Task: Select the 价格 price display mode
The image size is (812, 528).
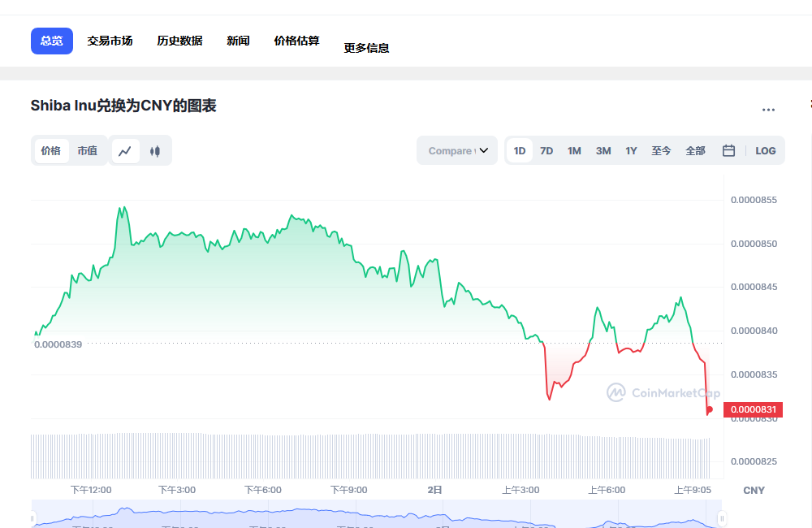Action: pyautogui.click(x=50, y=150)
